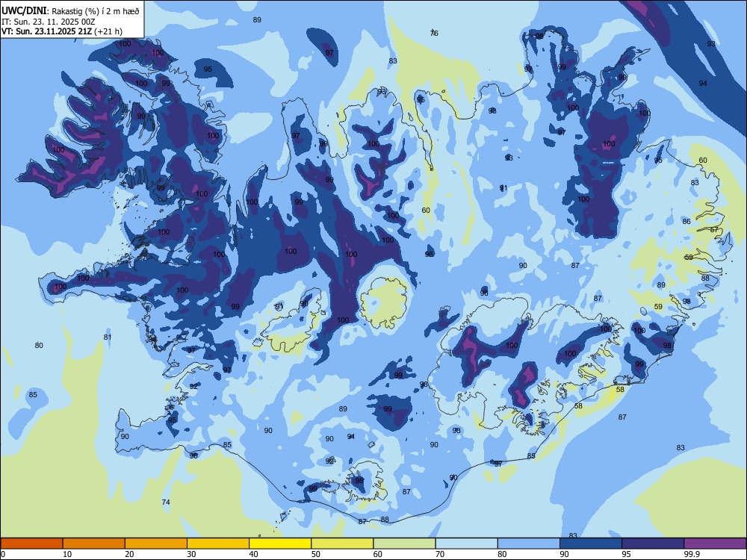Click the 70–80 light blue legend swatch
Image resolution: width=747 pixels, height=560 pixels.
[466, 544]
